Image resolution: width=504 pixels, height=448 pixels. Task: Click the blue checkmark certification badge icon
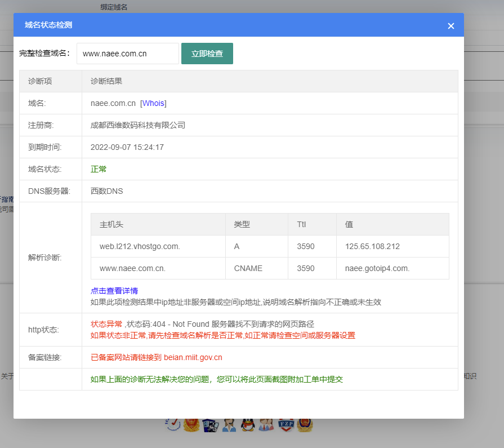coord(173,425)
